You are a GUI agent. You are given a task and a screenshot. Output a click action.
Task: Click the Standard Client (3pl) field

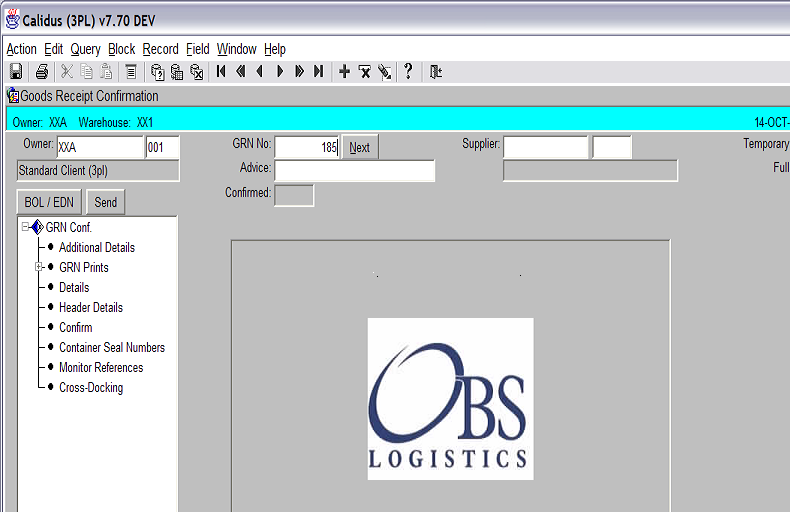(x=98, y=171)
